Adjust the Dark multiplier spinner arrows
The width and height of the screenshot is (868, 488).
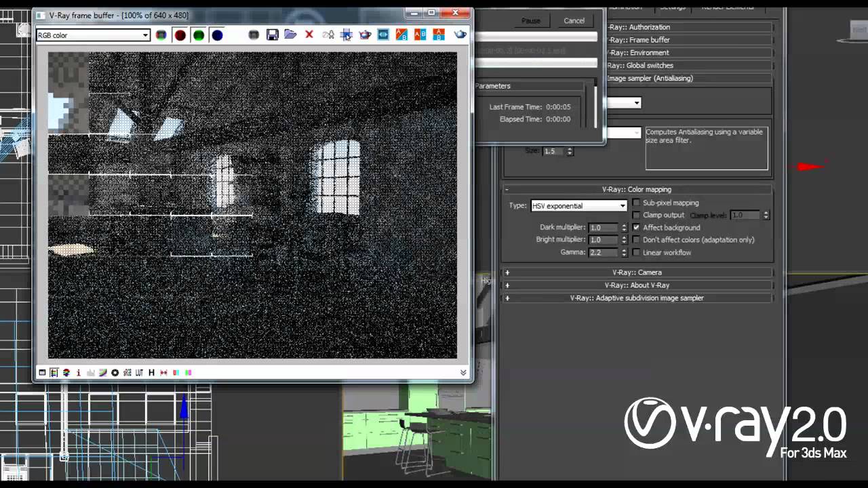coord(625,228)
